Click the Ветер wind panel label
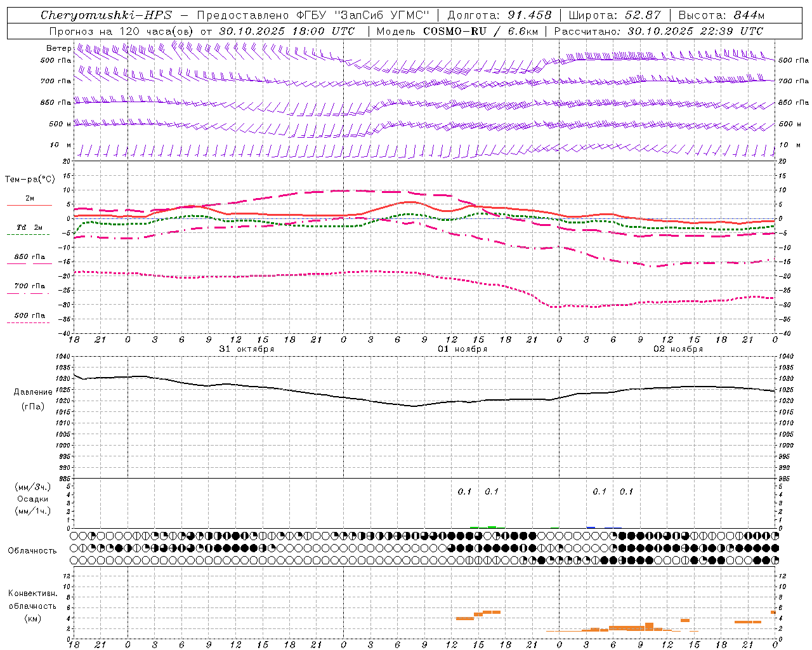 (58, 48)
